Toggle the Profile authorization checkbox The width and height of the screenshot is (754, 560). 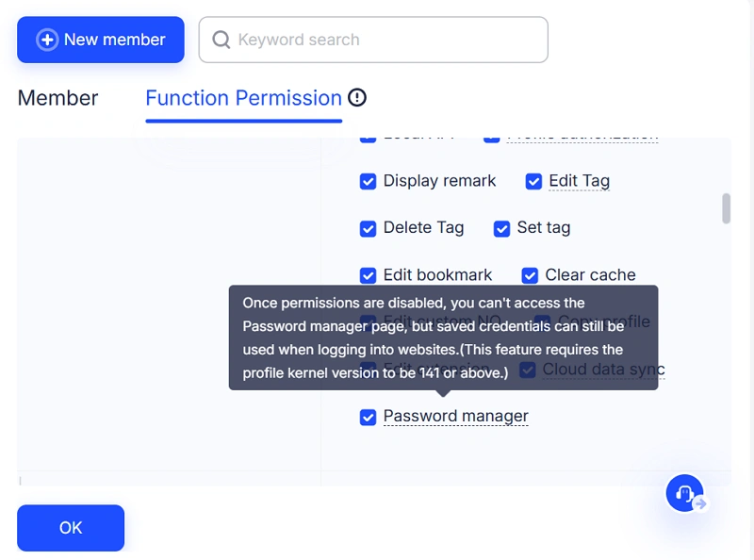pyautogui.click(x=491, y=135)
